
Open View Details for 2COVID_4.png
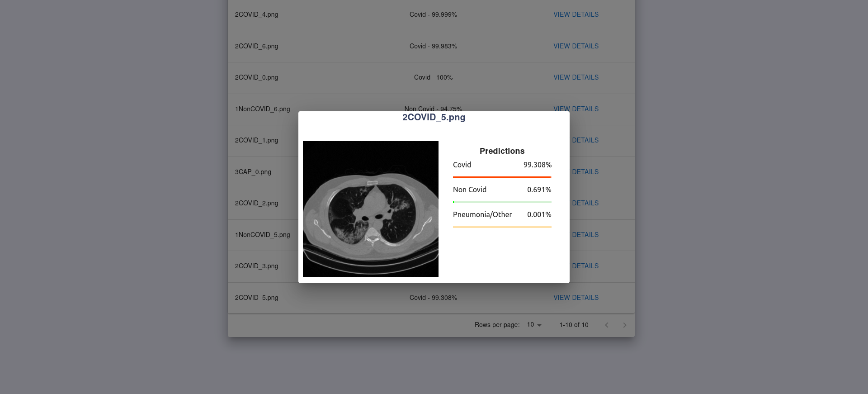[576, 14]
